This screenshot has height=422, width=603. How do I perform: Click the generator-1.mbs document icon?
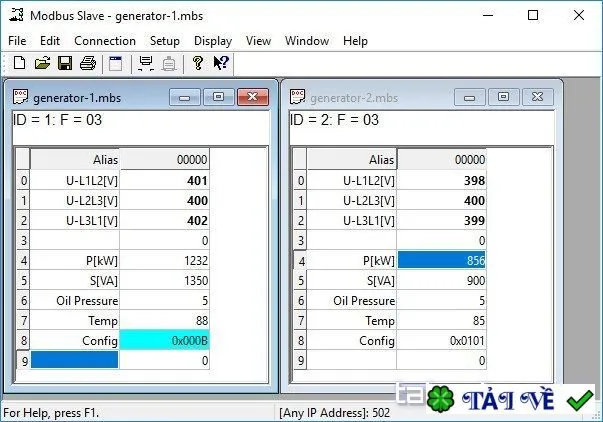point(20,97)
